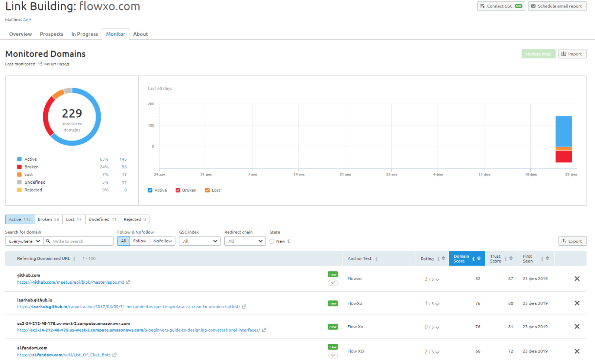Open the github.com apps.md URL link
The height and width of the screenshot is (364, 595).
71,282
